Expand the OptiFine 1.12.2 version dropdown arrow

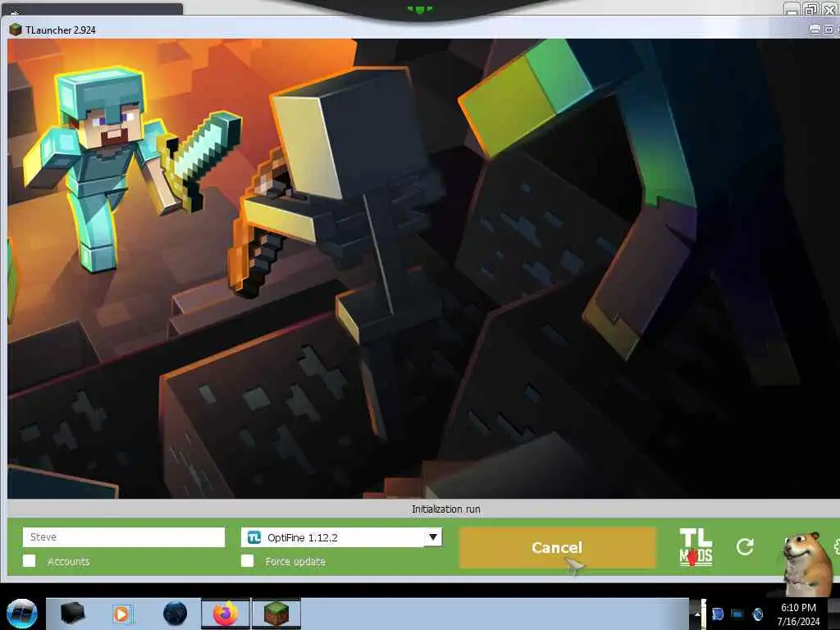click(x=433, y=536)
